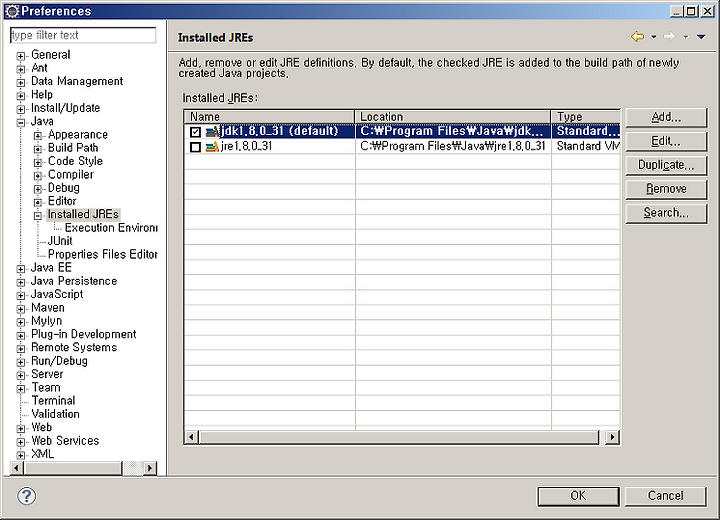720x520 pixels.
Task: Click the Edit... button
Action: 666,141
